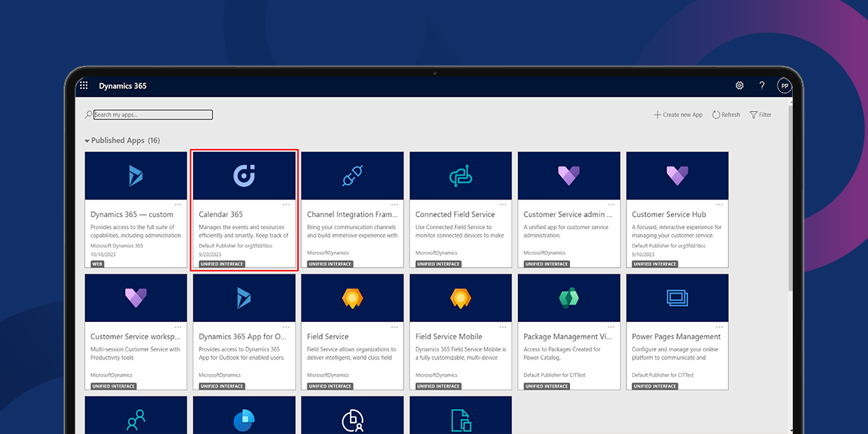This screenshot has height=434, width=868.
Task: Open the Connected Field Service icon
Action: point(461,176)
